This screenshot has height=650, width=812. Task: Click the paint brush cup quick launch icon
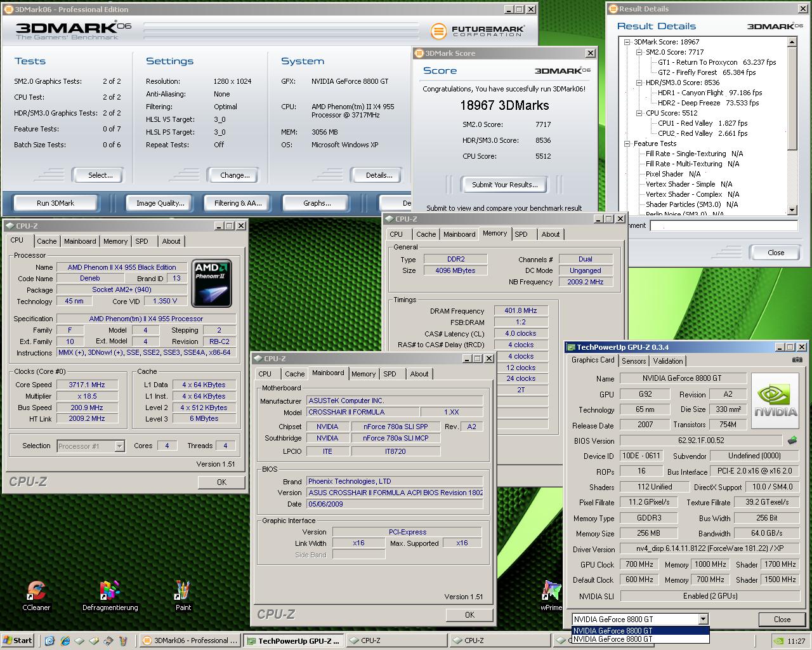pos(123,640)
